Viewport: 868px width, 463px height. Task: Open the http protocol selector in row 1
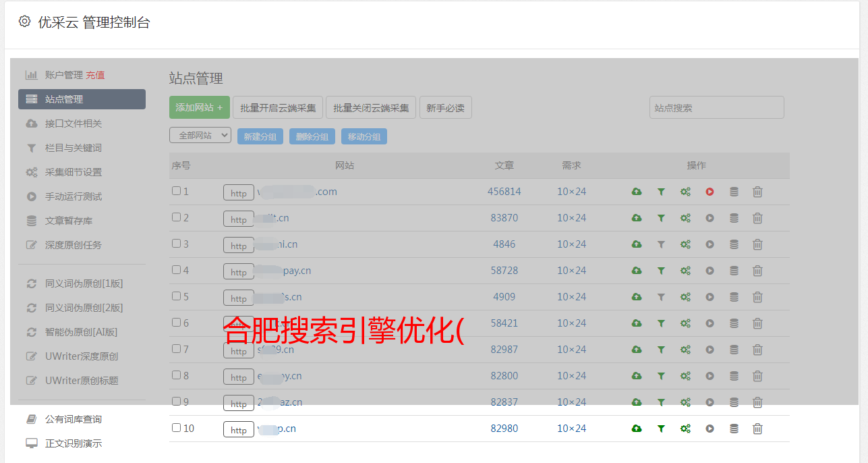[x=239, y=193]
